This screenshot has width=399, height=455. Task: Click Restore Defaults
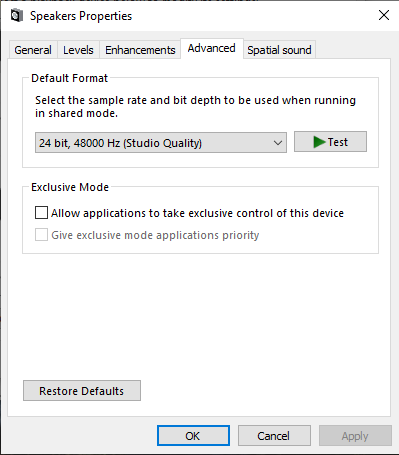(82, 391)
